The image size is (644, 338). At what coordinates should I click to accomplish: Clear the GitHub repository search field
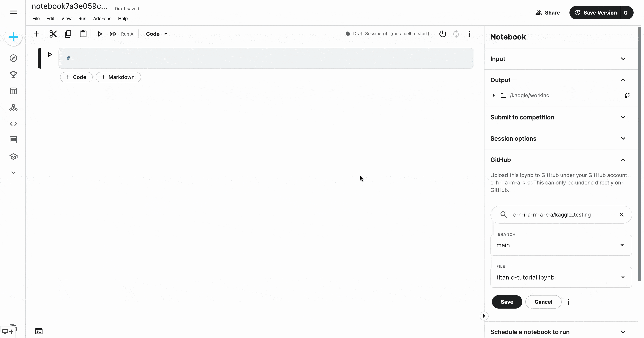621,214
